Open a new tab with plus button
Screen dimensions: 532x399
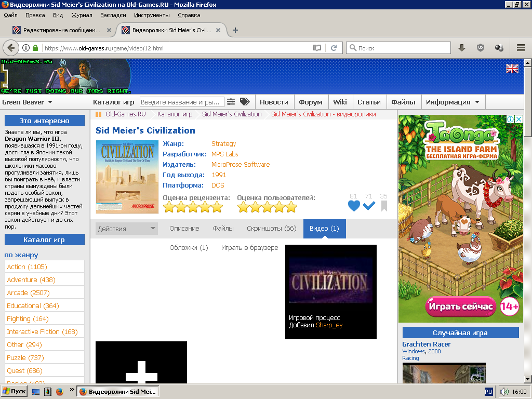[235, 30]
